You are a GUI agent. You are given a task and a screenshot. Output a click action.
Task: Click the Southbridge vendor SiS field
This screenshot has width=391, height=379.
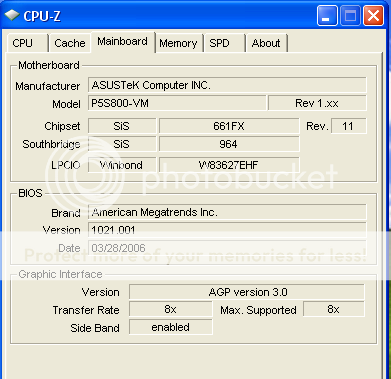pos(122,144)
